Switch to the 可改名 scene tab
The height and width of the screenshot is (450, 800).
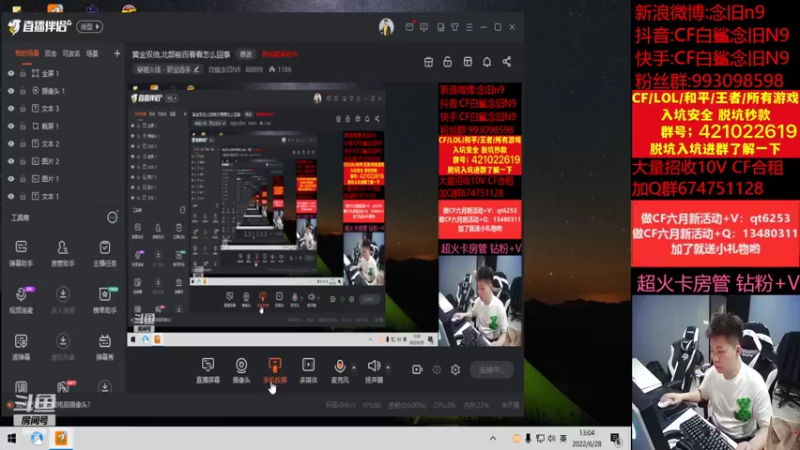(x=71, y=54)
